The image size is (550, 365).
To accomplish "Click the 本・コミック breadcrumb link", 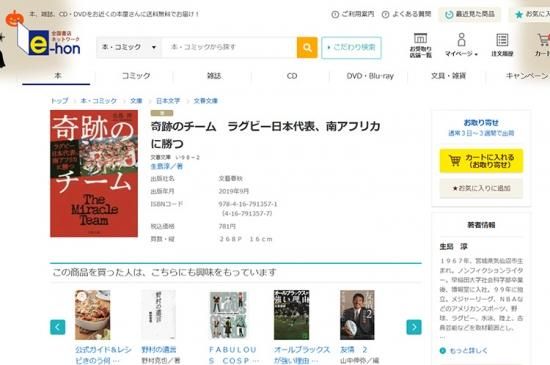I will point(99,101).
